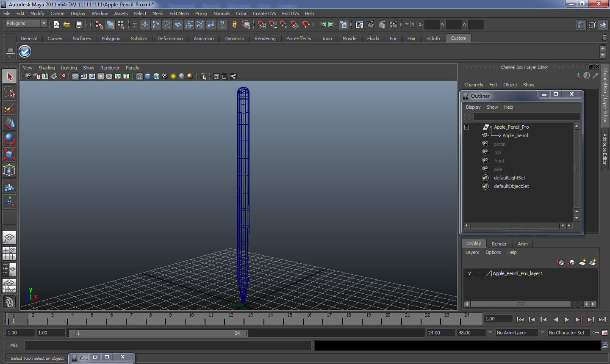Open the viewport Shading menu
The image size is (610, 364).
point(47,68)
